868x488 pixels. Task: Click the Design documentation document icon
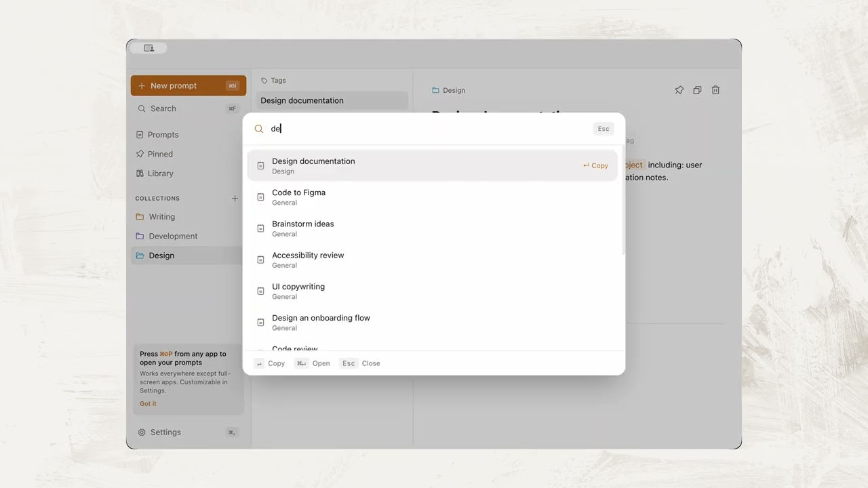coord(260,165)
